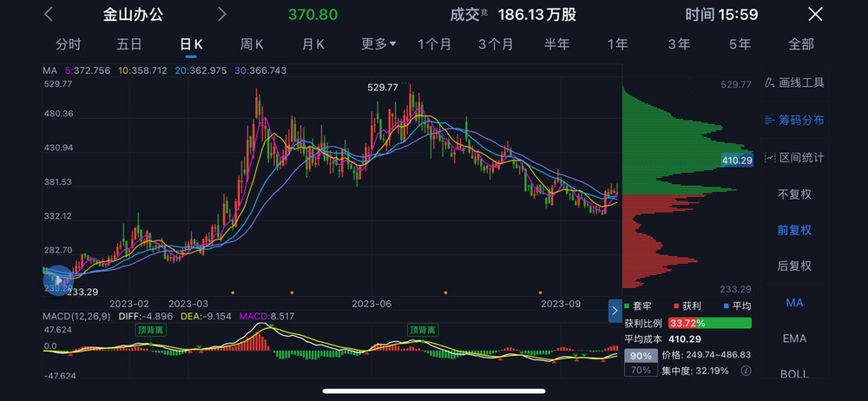Tap the MA 5:372.756 value
The image size is (868, 401).
point(88,71)
